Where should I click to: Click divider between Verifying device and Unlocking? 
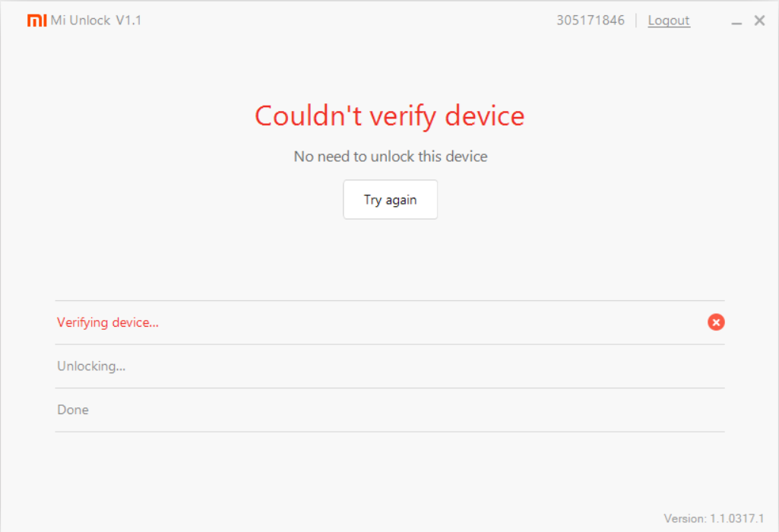click(389, 344)
